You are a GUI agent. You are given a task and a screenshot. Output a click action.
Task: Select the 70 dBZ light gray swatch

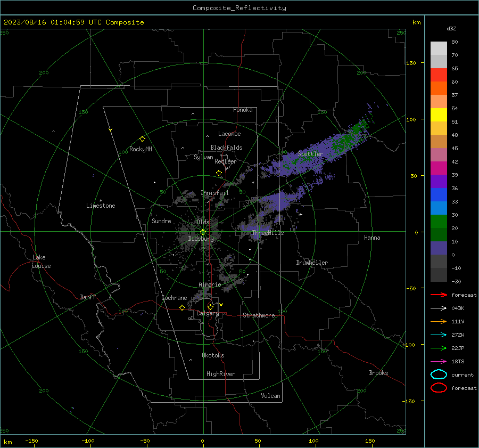439,48
